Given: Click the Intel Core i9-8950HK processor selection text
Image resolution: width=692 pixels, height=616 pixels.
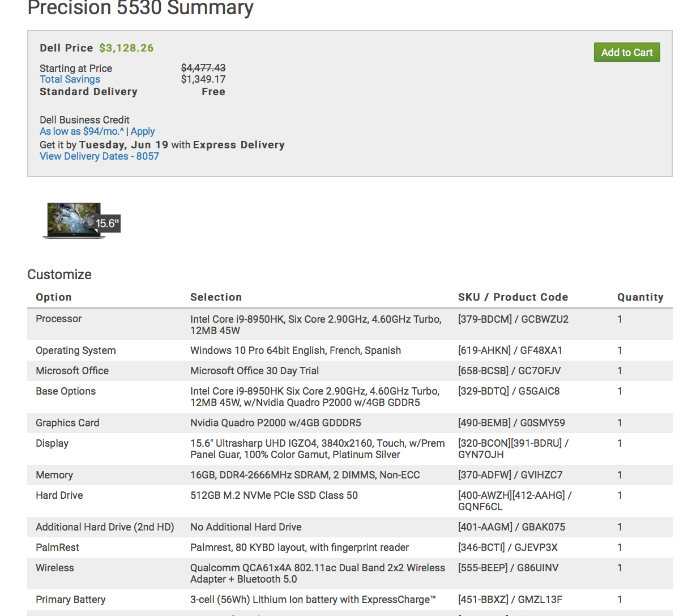Looking at the screenshot, I should [x=316, y=325].
